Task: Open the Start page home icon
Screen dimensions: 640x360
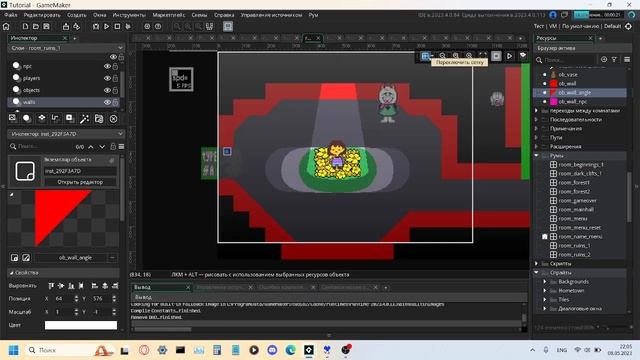Action: (x=6, y=27)
